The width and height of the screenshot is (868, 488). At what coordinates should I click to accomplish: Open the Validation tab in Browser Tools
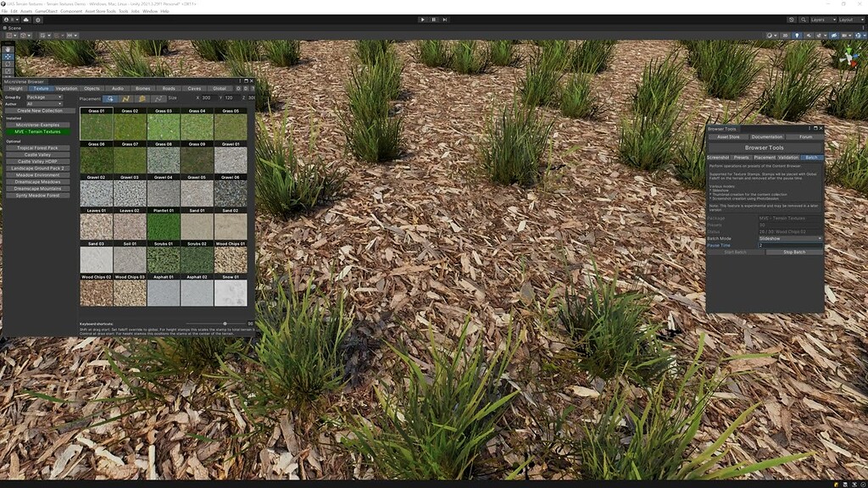tap(787, 158)
